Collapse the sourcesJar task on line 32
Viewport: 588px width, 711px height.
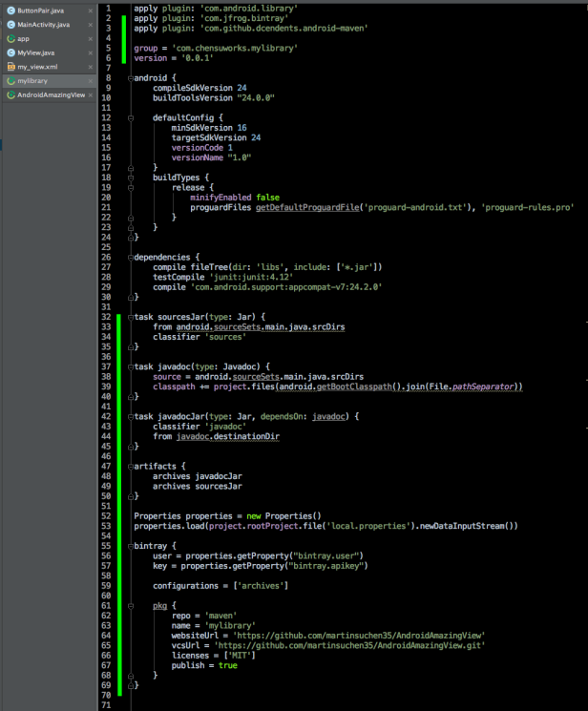pos(131,317)
